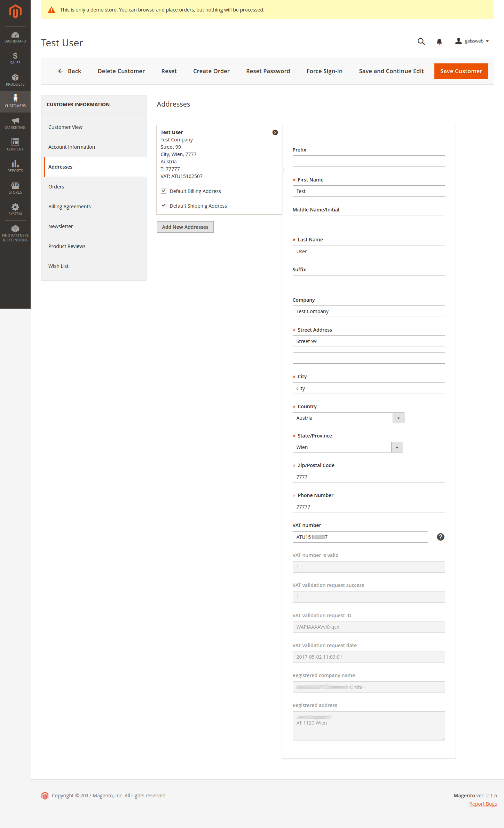The width and height of the screenshot is (504, 828).
Task: Click the Last Name field
Action: click(369, 251)
